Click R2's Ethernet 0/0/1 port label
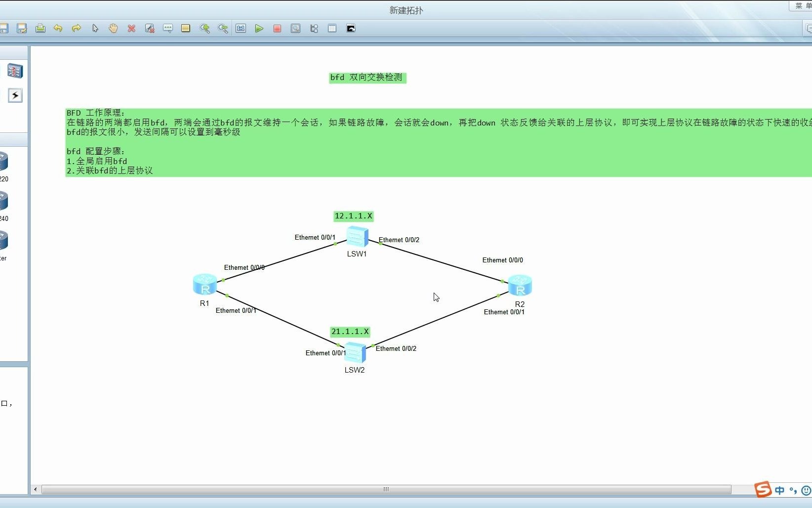 point(504,312)
